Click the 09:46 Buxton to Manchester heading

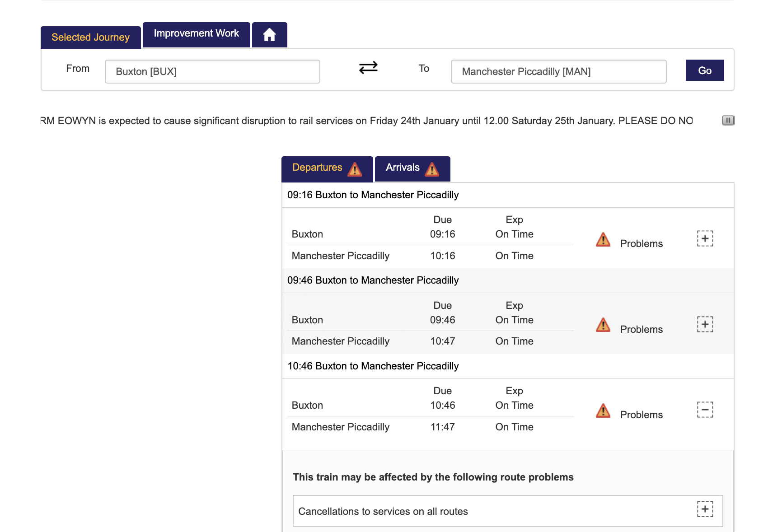tap(373, 280)
